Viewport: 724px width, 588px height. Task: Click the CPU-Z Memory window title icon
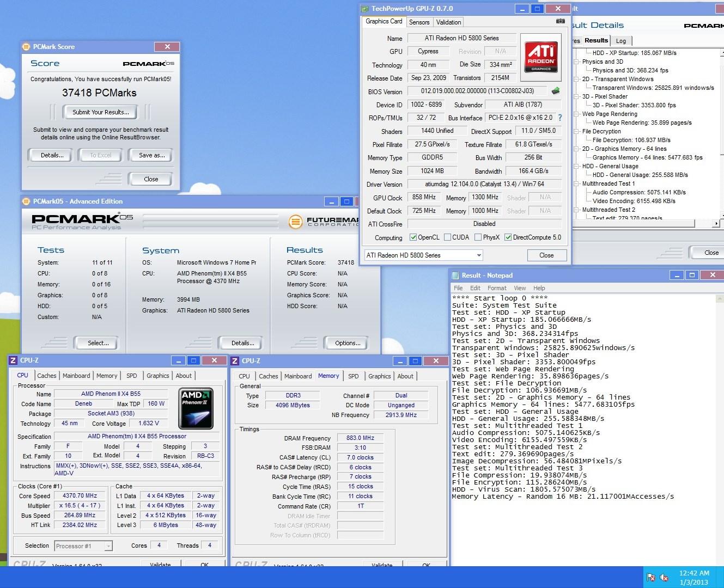pyautogui.click(x=235, y=361)
